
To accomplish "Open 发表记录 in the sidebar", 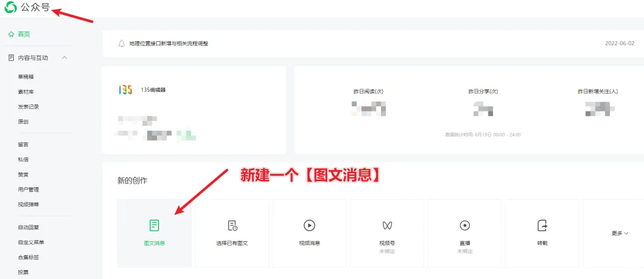I will coord(29,107).
